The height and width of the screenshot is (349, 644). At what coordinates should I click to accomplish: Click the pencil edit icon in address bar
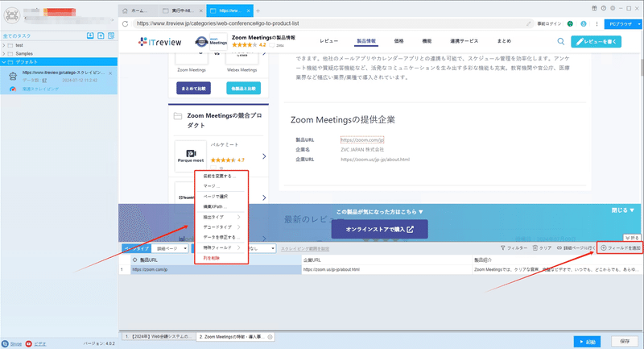529,24
